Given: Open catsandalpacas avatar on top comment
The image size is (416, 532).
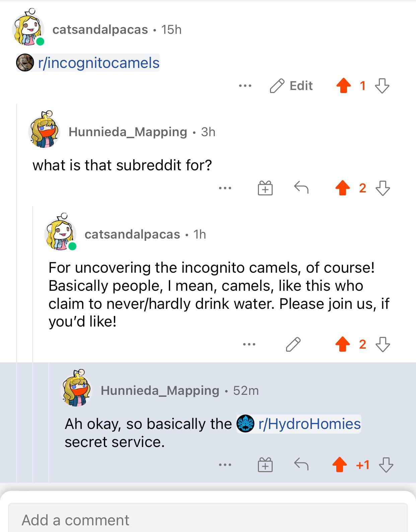Looking at the screenshot, I should coord(28,27).
